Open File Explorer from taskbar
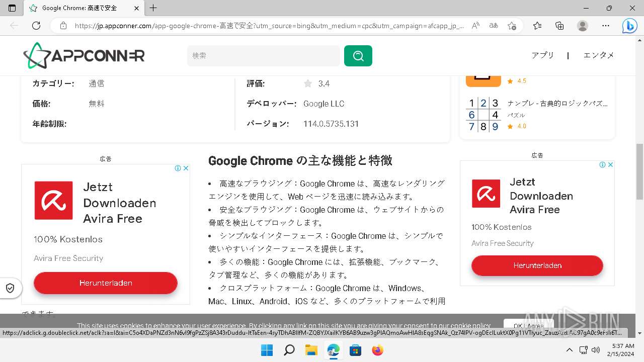This screenshot has width=644, height=362. click(x=311, y=350)
